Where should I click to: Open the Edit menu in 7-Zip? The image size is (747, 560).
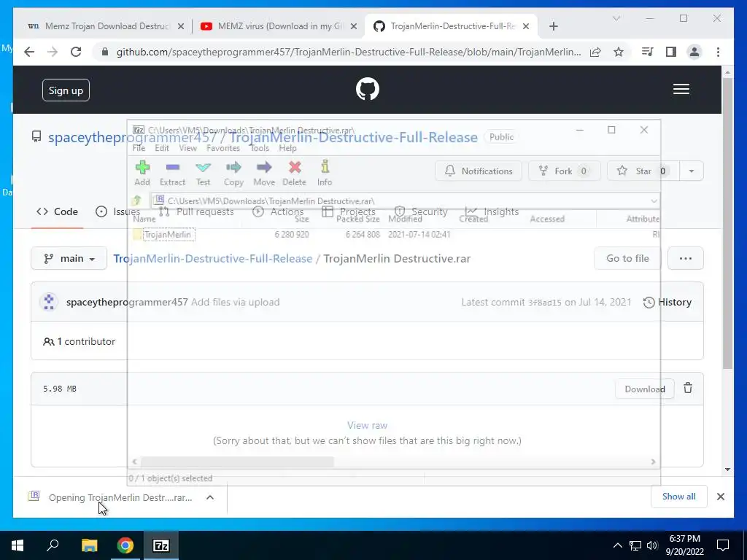[162, 148]
